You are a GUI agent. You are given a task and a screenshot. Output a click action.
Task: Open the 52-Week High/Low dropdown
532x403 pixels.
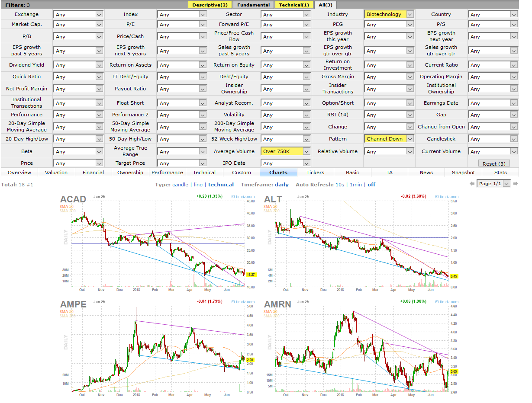(x=285, y=139)
